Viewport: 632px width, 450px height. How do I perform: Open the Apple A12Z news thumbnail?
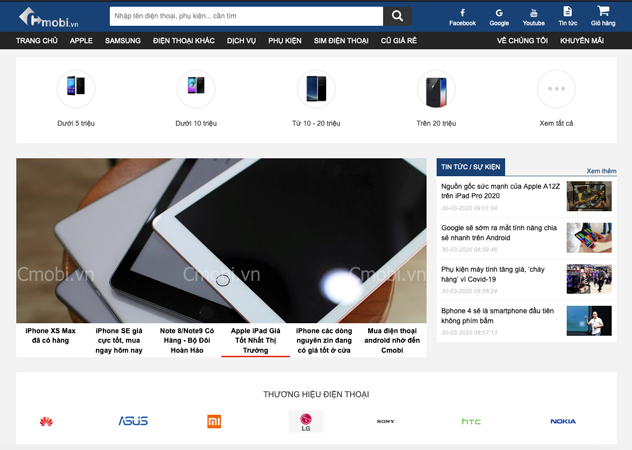[589, 195]
